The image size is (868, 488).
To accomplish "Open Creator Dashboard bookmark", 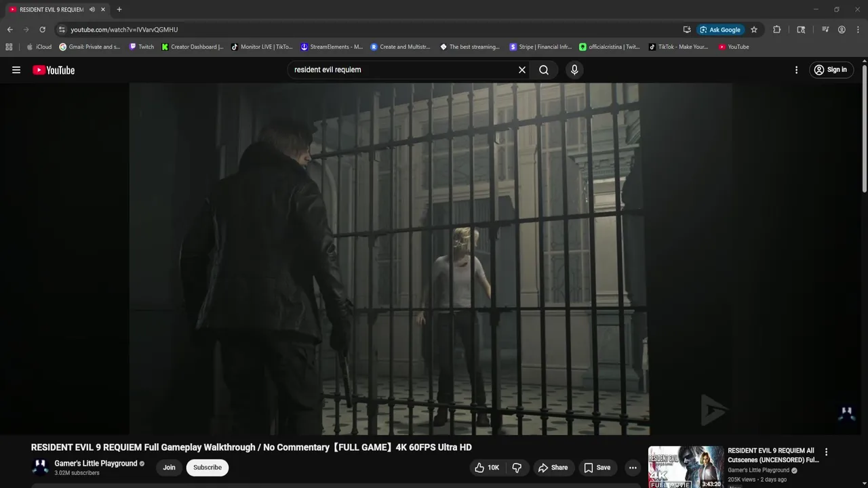I will pos(192,47).
